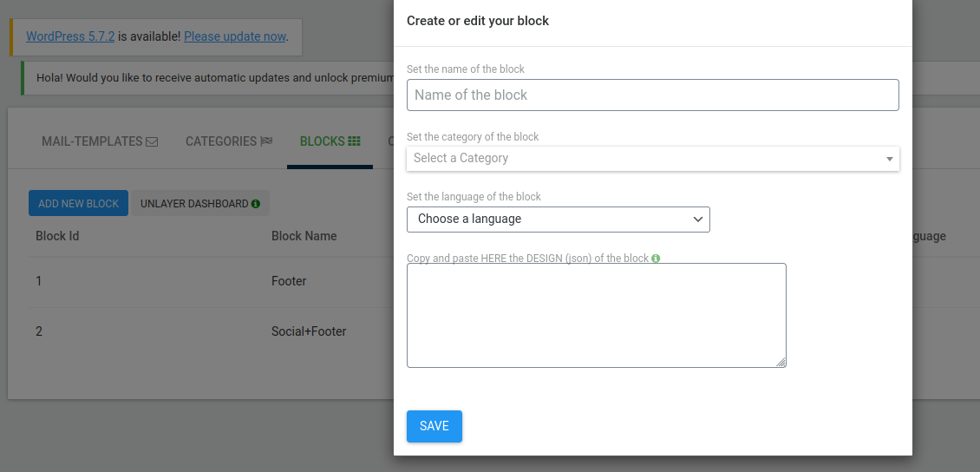Click the info icon beside DESIGN json label
The width and height of the screenshot is (980, 472).
[656, 259]
